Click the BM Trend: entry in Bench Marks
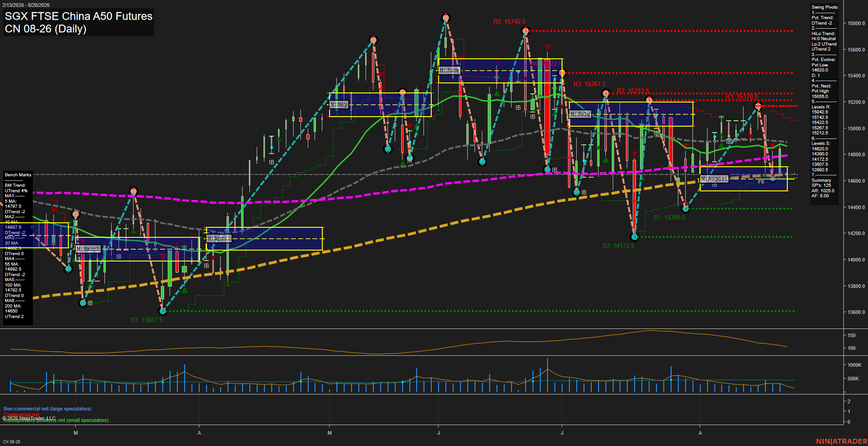 pyautogui.click(x=15, y=185)
